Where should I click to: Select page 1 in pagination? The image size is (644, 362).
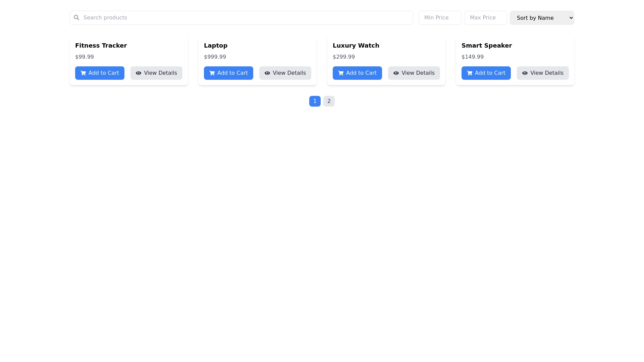(315, 101)
